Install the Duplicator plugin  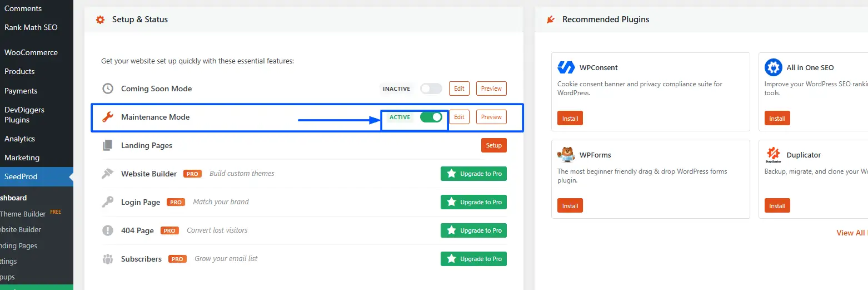(777, 205)
